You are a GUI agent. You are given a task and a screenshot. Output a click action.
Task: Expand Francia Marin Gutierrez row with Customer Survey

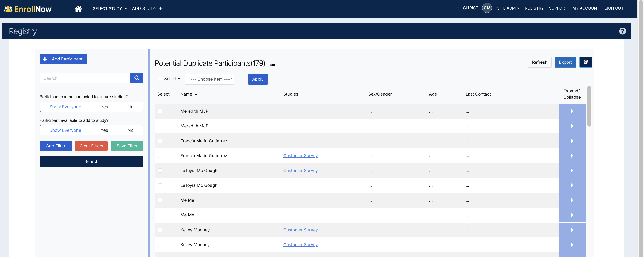pos(572,156)
